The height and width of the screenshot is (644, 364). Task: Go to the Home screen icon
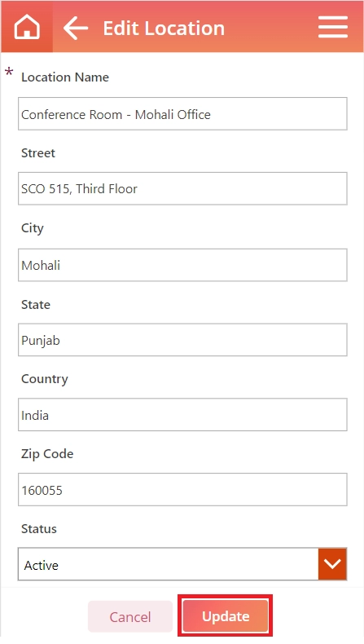tap(27, 28)
